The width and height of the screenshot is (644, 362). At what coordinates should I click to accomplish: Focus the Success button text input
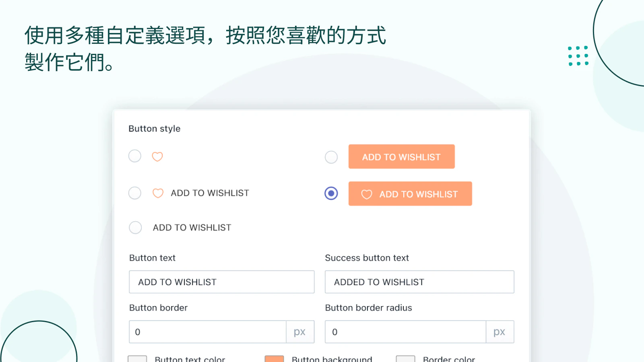coord(419,282)
